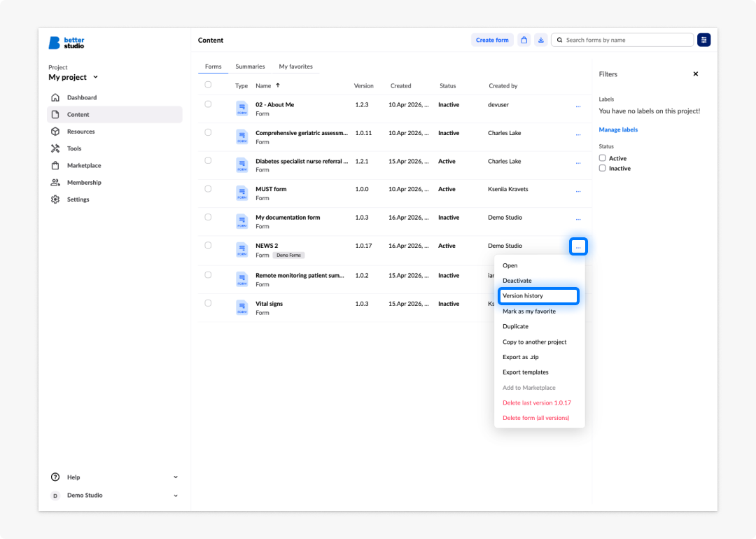Select the Marketplace bag icon in the sidebar
This screenshot has width=756, height=539.
(x=55, y=165)
